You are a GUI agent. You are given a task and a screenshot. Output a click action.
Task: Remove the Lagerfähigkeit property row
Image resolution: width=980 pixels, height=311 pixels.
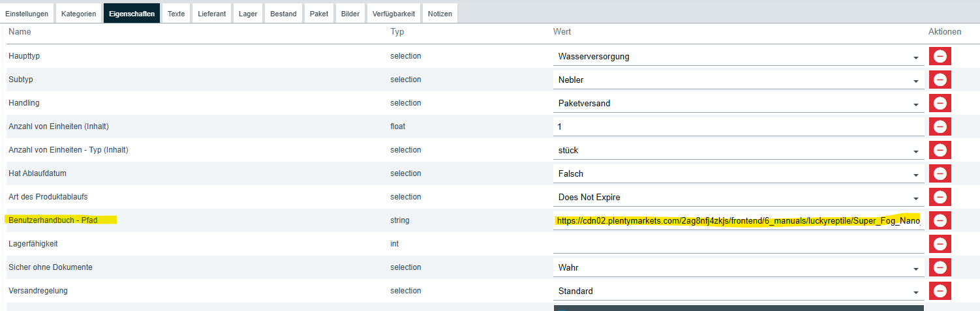(x=940, y=244)
